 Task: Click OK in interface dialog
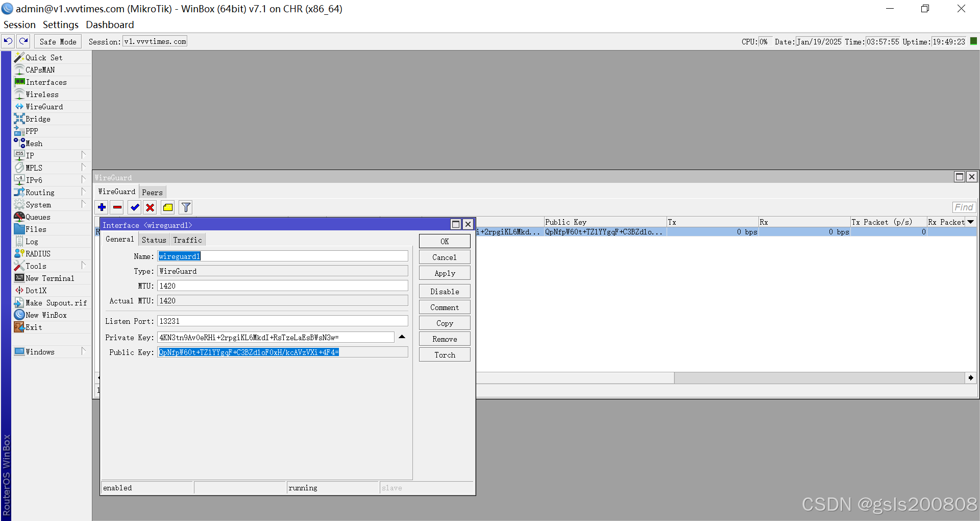[445, 242]
